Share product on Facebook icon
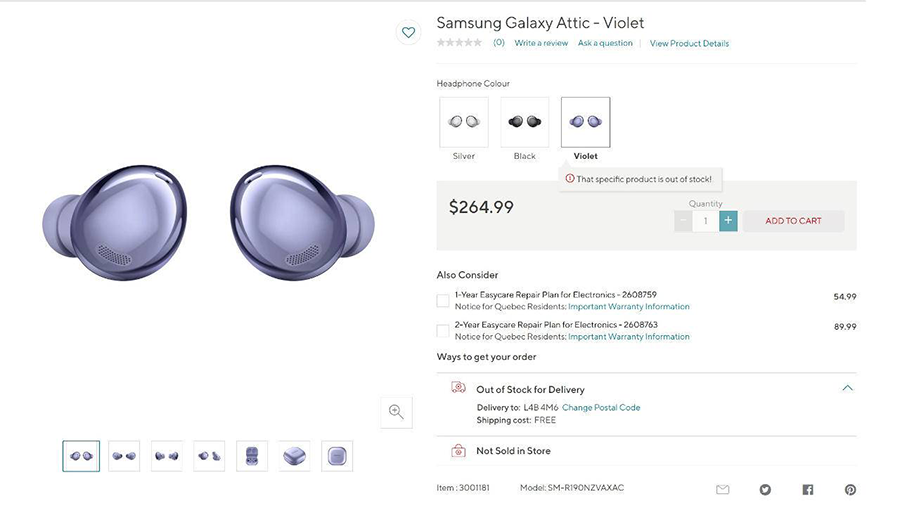Screen dimensions: 900x506 (x=807, y=489)
